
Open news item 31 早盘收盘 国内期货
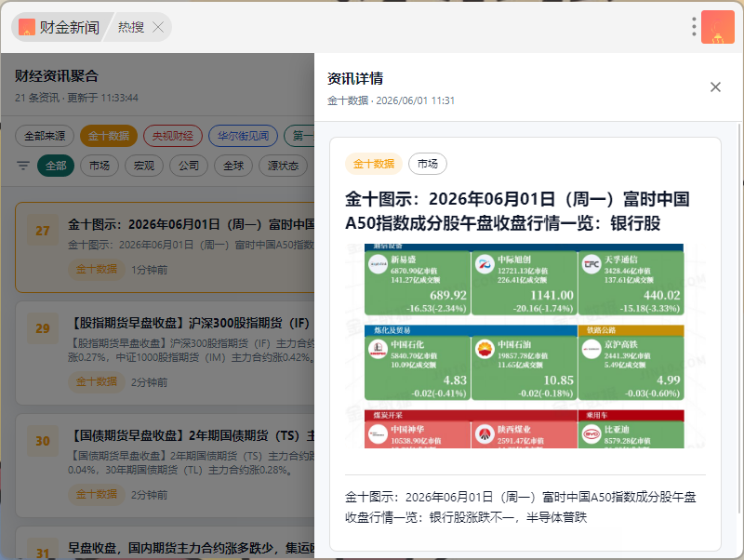[165, 542]
